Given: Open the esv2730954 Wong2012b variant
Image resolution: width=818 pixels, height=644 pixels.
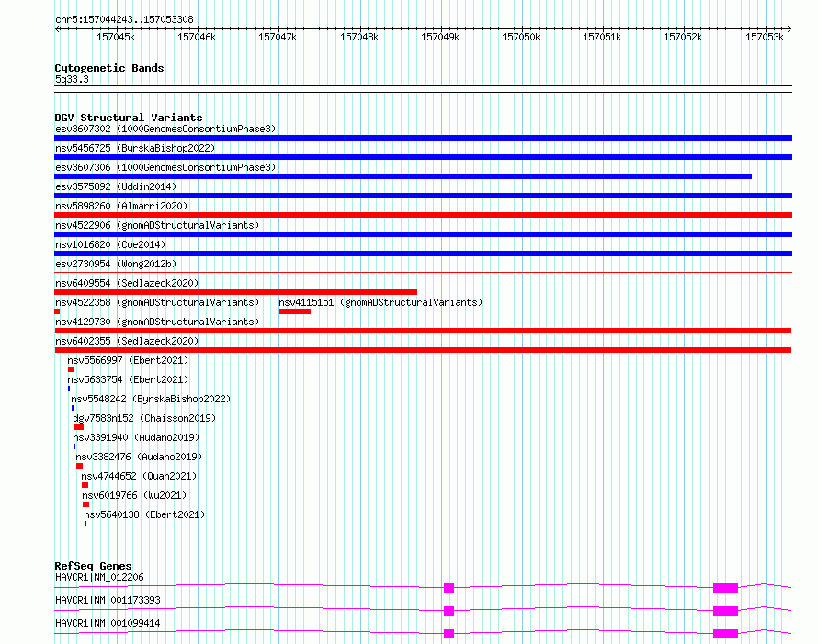Looking at the screenshot, I should click(x=116, y=264).
